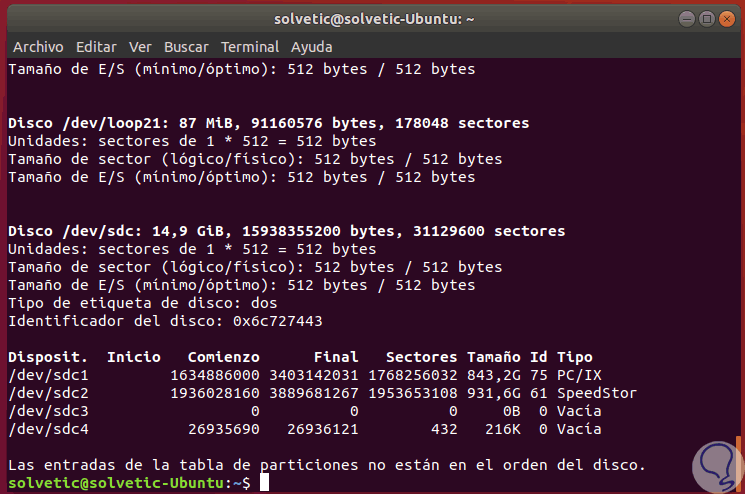Click the solvetic@solvetic-Ubuntu command prompt
Viewport: 745px width, 494px height.
coord(129,483)
